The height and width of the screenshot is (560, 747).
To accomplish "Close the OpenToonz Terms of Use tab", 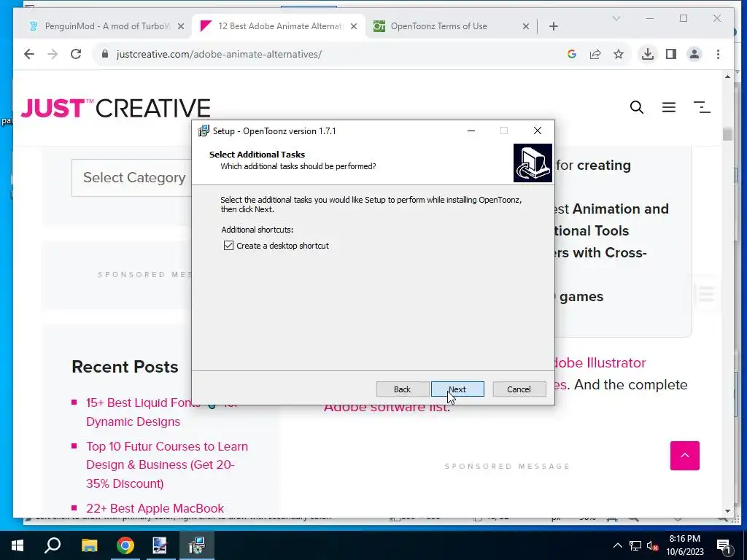I will 526,26.
